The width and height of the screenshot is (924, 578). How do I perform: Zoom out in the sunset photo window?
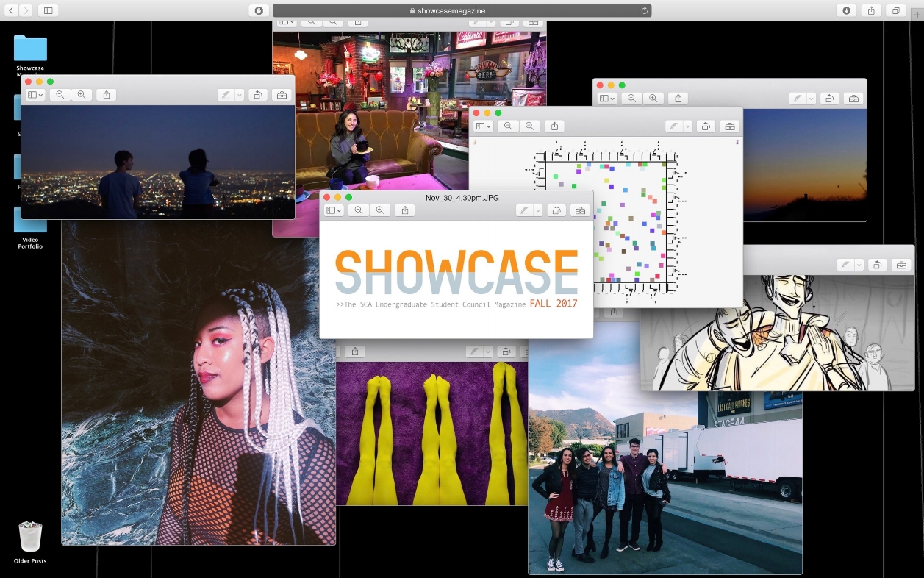coord(631,99)
